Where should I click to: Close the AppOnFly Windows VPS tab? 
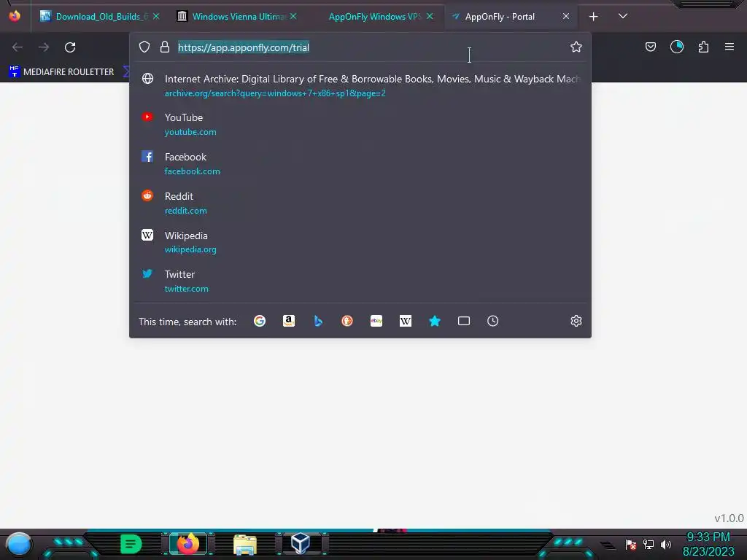pos(430,16)
